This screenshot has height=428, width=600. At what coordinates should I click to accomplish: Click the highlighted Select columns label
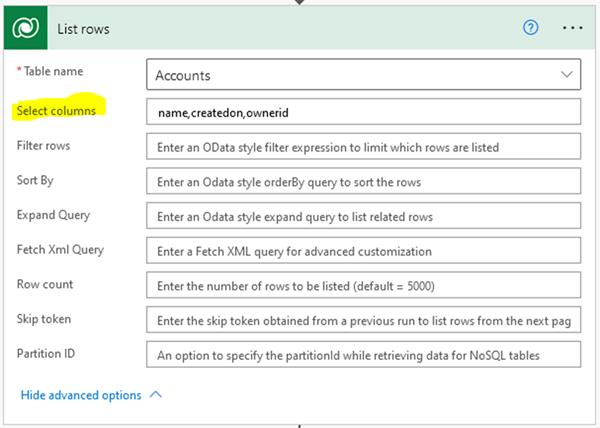[x=56, y=111]
